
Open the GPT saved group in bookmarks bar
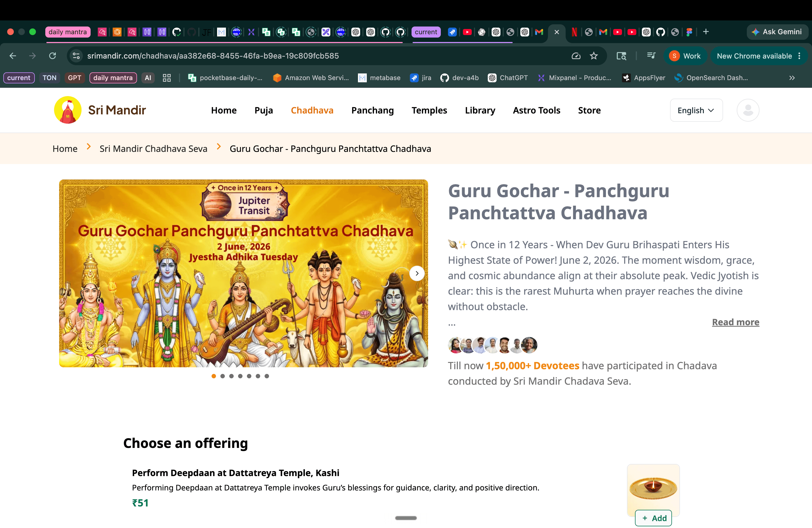point(74,78)
